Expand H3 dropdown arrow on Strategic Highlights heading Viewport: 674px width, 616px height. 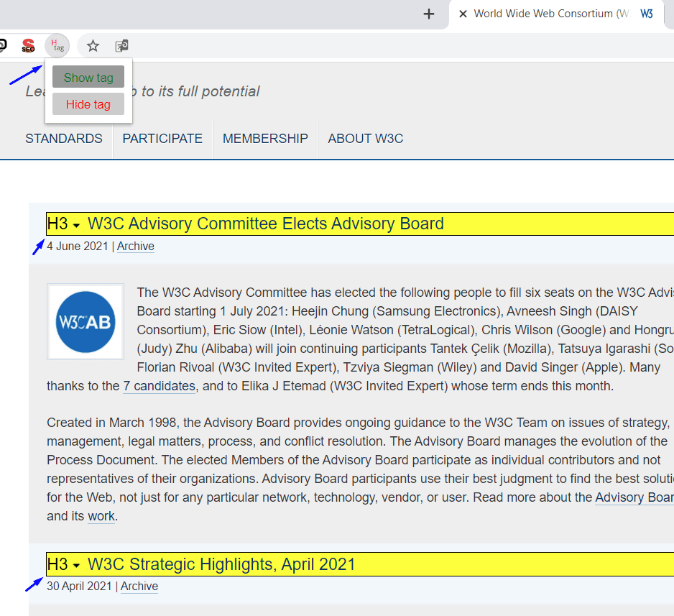coord(76,566)
